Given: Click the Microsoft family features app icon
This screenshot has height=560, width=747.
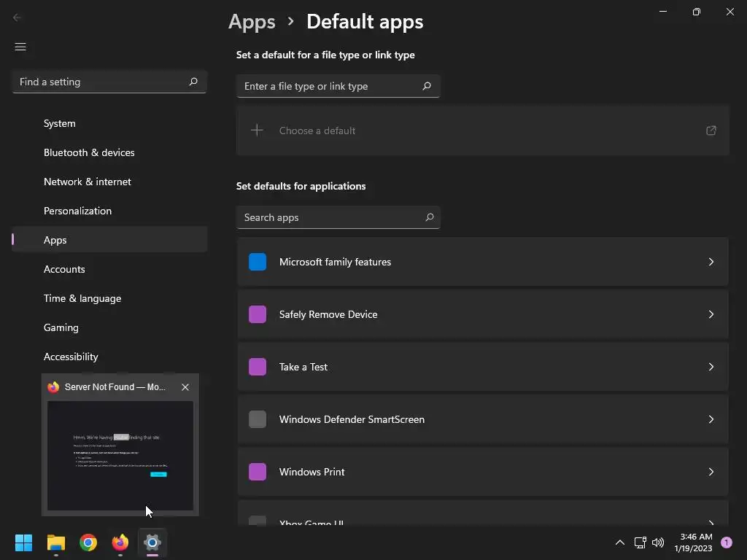Looking at the screenshot, I should tap(258, 262).
